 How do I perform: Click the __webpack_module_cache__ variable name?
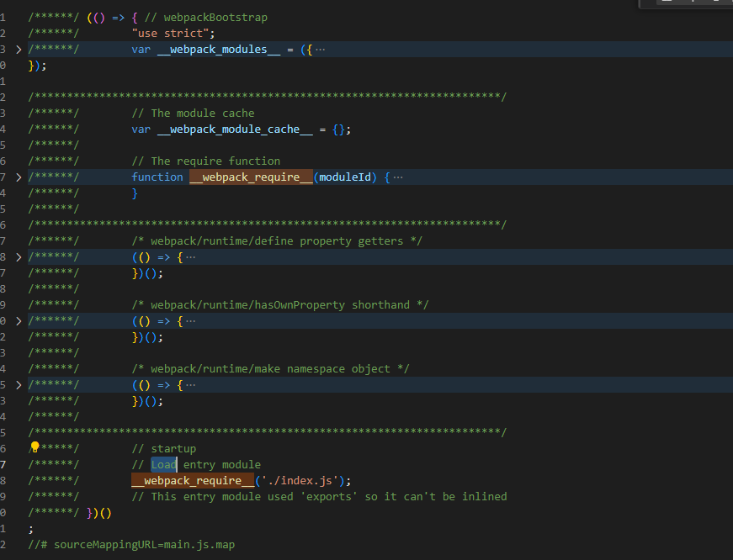[x=234, y=129]
